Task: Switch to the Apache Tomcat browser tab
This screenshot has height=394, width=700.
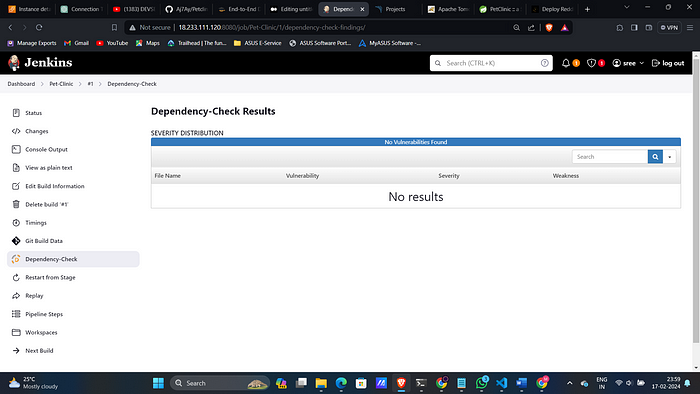Action: [x=448, y=9]
